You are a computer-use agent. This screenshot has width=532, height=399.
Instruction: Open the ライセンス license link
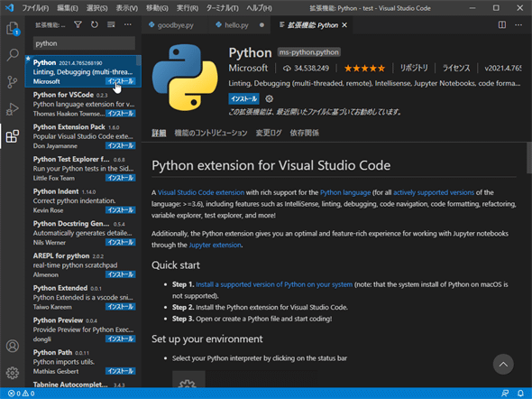tap(456, 69)
